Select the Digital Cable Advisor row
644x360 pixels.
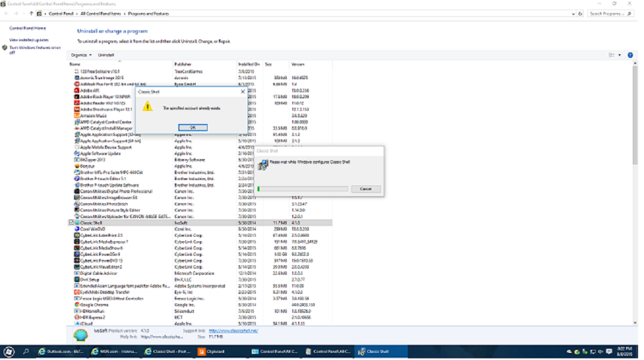tap(200, 274)
